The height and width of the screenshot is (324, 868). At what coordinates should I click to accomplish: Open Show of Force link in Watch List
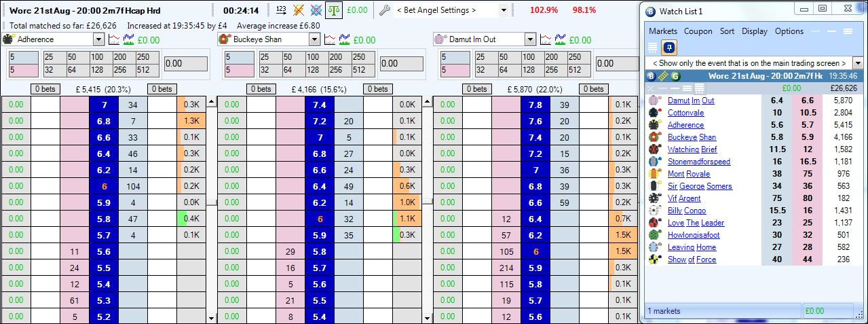tap(692, 259)
